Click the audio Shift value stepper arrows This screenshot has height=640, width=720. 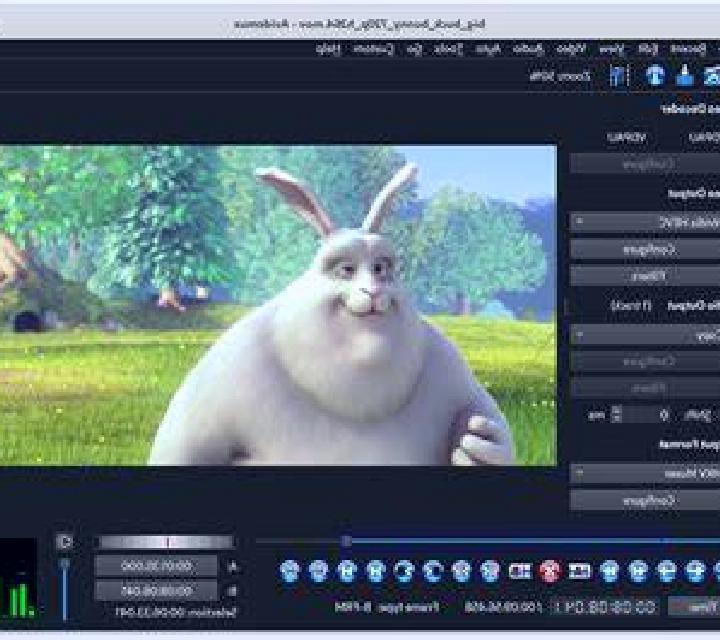coord(617,414)
